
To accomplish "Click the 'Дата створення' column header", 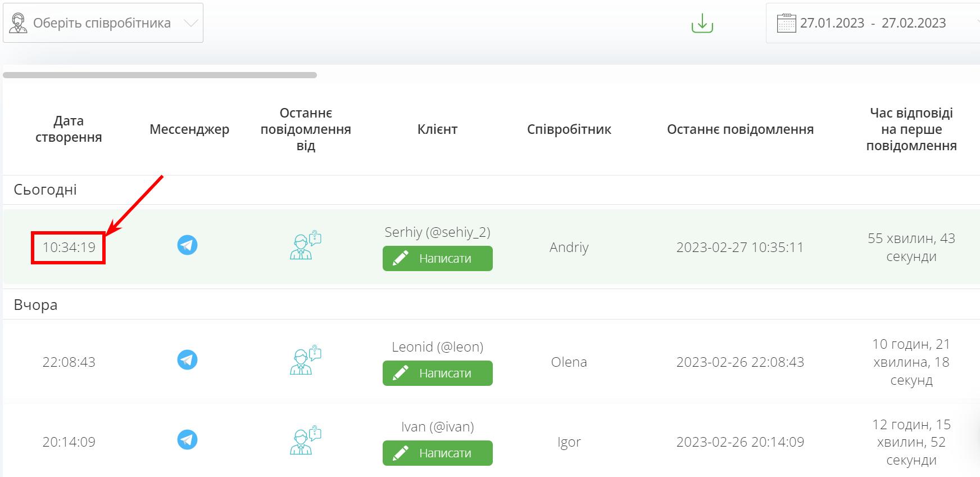I will (x=69, y=129).
